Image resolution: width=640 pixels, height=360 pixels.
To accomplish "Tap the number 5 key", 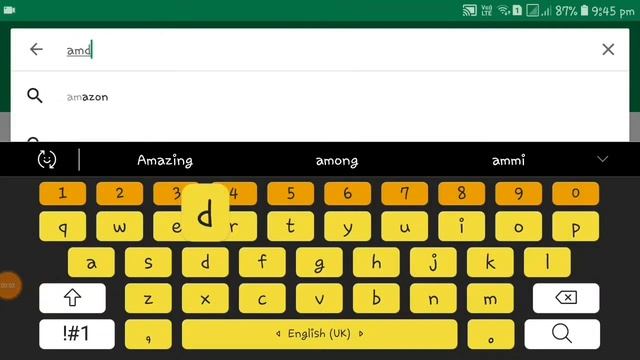I will click(x=291, y=193).
